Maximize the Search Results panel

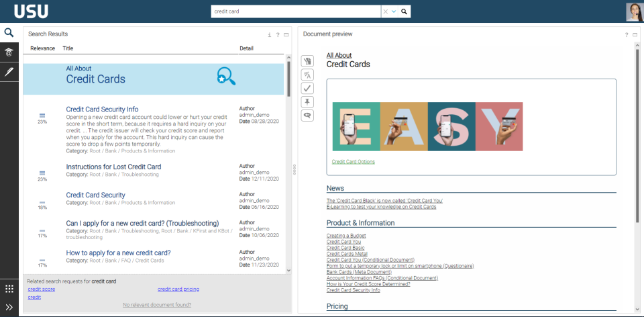click(286, 35)
